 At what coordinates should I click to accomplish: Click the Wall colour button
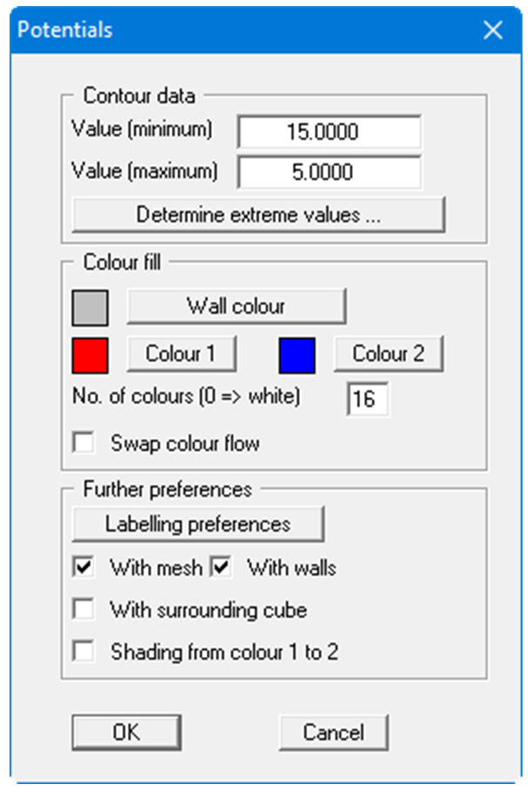click(x=236, y=306)
